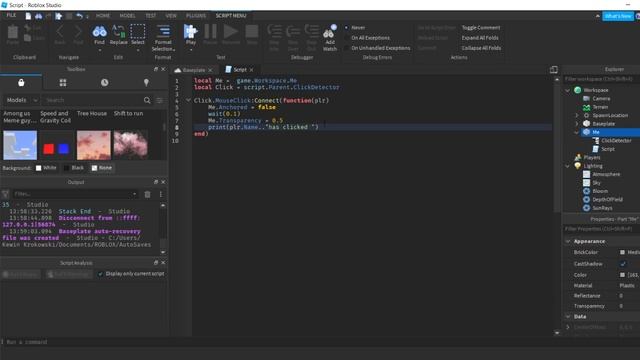Apply Format Selection
The height and width of the screenshot is (360, 640).
163,38
